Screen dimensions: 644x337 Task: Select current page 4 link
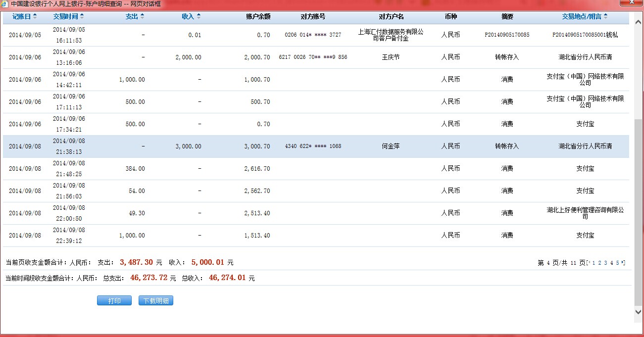[x=611, y=263]
